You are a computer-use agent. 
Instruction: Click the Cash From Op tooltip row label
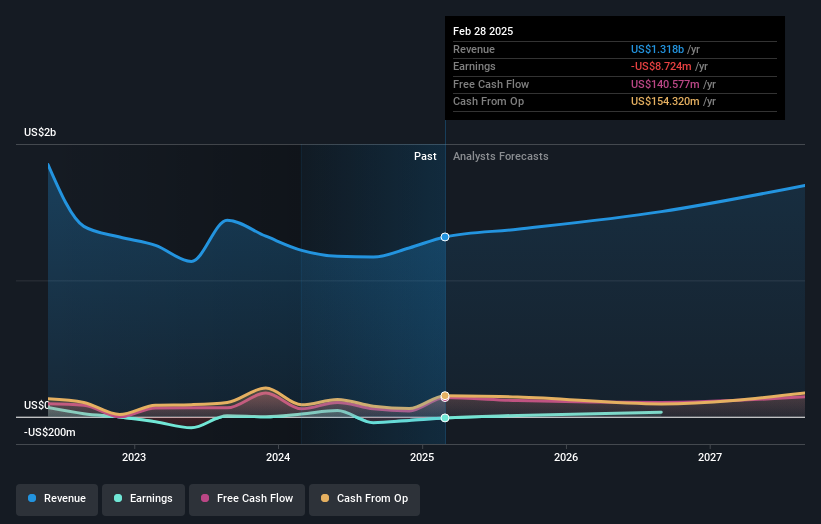click(x=489, y=102)
